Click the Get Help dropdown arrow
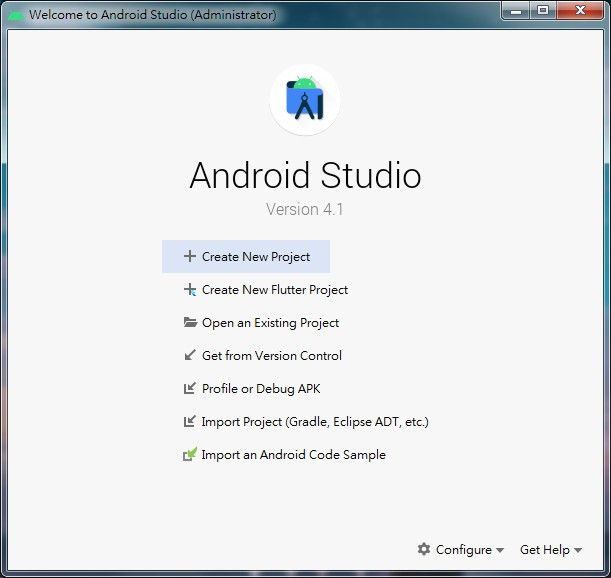611x578 pixels. (578, 550)
